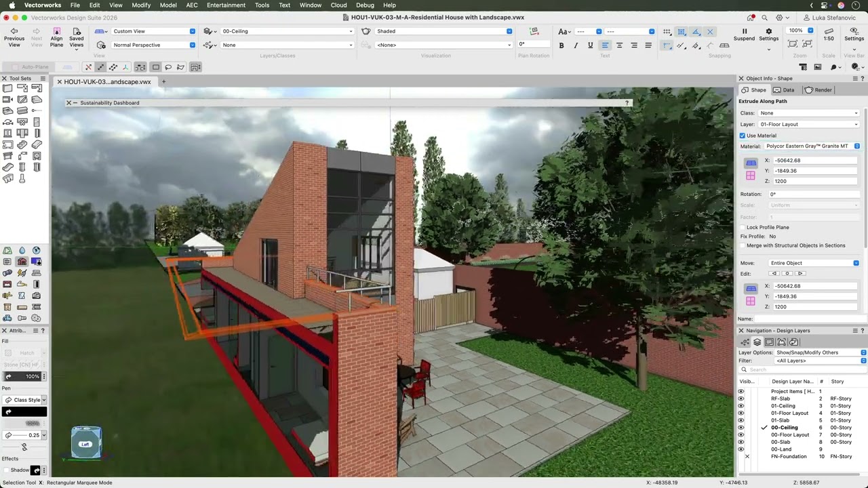Set text alignment to center

click(619, 45)
